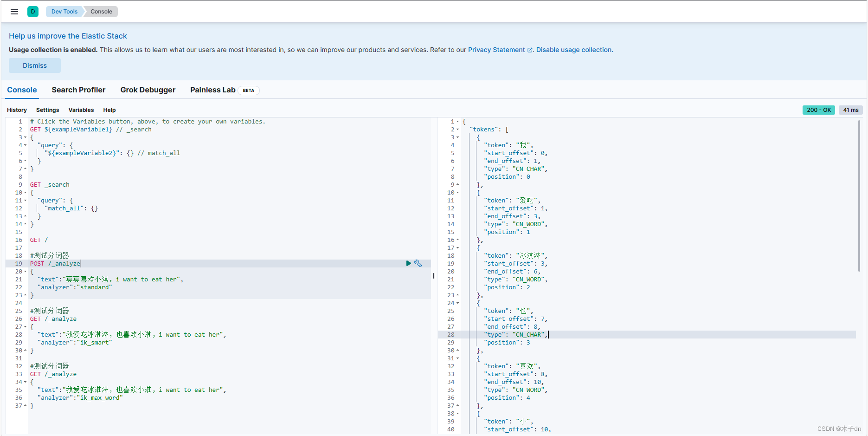This screenshot has height=436, width=868.
Task: Collapse response token object at line 17
Action: click(x=457, y=248)
